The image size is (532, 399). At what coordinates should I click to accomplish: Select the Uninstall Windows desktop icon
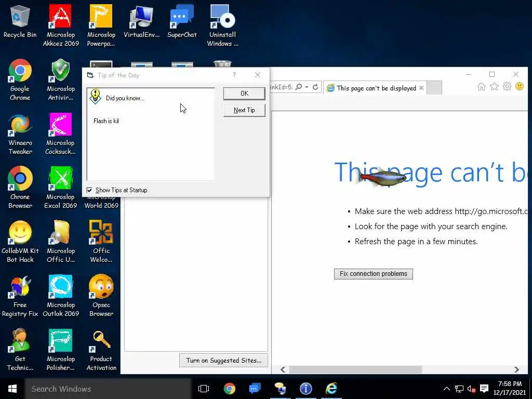tap(222, 25)
